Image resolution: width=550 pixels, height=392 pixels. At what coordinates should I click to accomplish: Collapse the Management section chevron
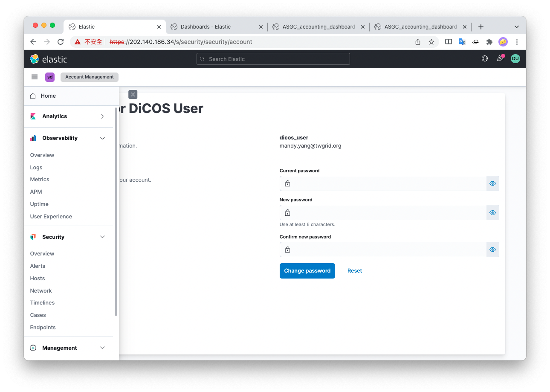coord(102,348)
